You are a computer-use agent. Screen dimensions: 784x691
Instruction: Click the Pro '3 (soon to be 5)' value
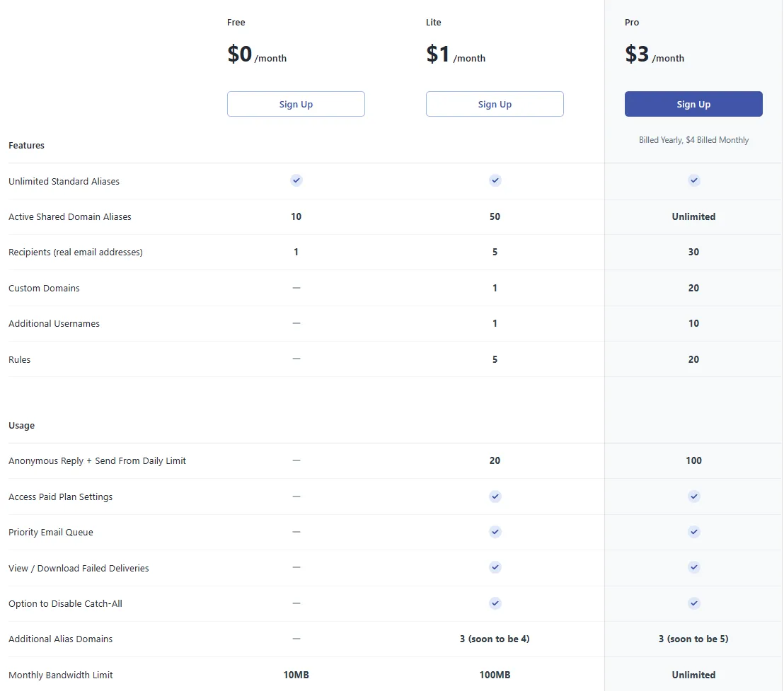click(x=693, y=639)
